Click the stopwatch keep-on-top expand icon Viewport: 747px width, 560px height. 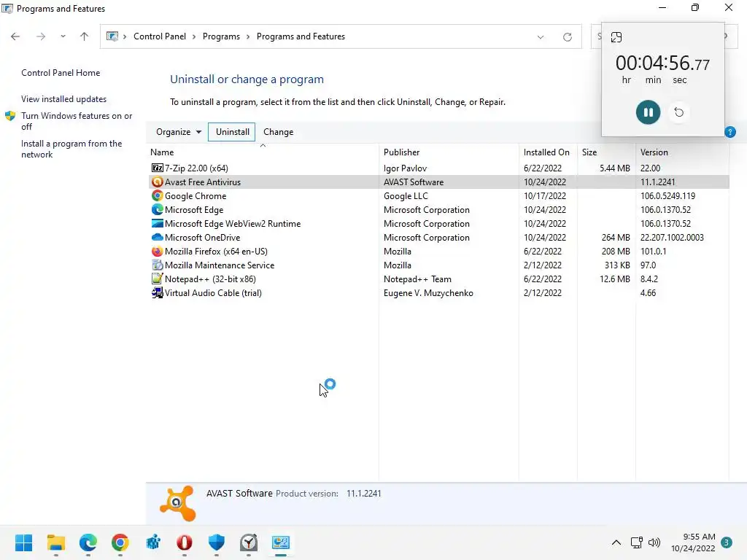(x=616, y=37)
